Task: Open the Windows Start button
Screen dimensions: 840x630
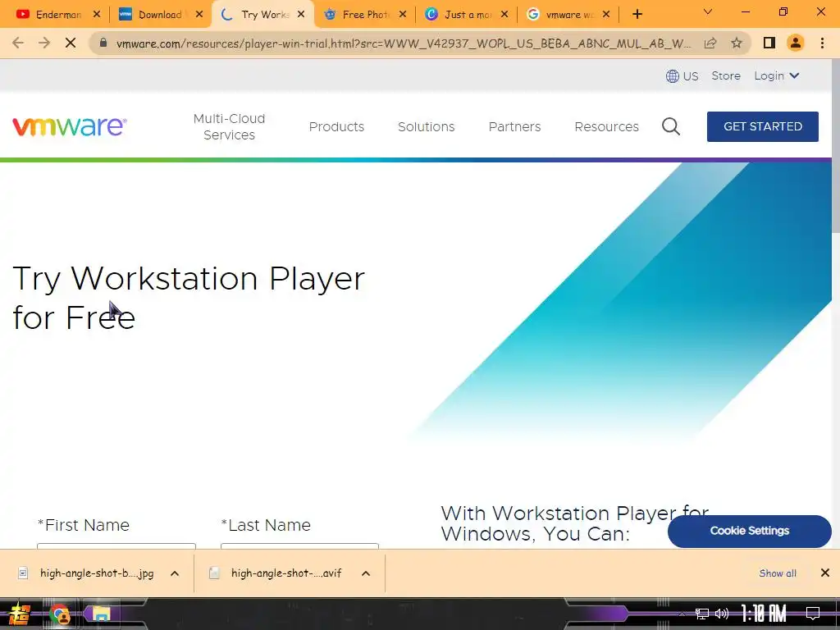Action: [20, 614]
